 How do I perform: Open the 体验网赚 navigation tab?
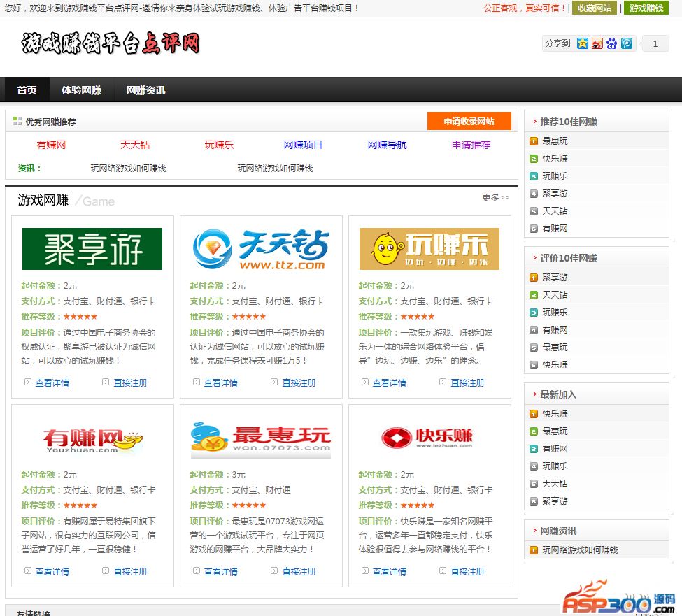coord(81,90)
